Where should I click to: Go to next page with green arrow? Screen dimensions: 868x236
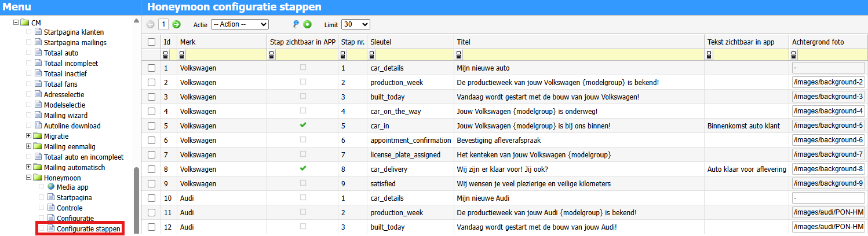177,24
